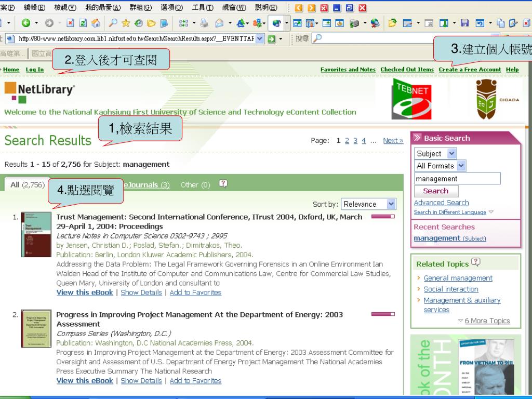
Task: Click the Log In link
Action: (x=35, y=70)
